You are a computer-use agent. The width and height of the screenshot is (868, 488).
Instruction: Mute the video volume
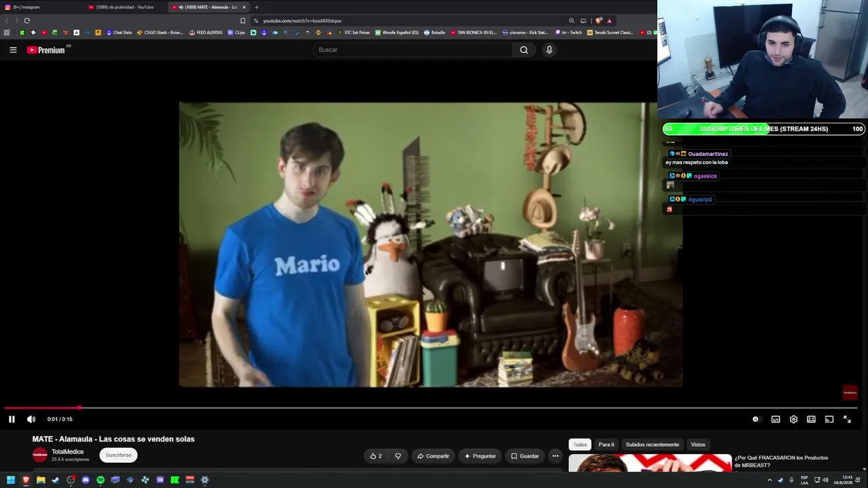[x=31, y=420]
